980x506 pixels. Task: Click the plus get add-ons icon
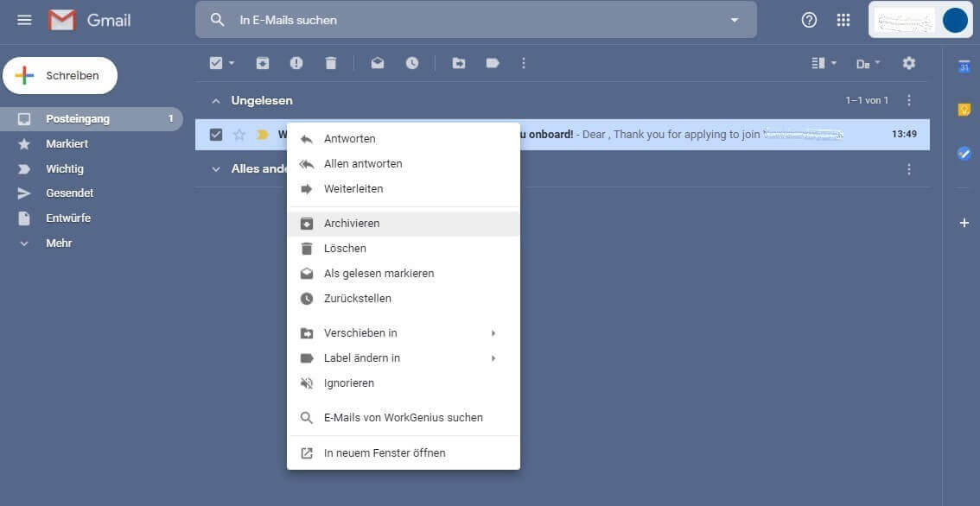[964, 223]
